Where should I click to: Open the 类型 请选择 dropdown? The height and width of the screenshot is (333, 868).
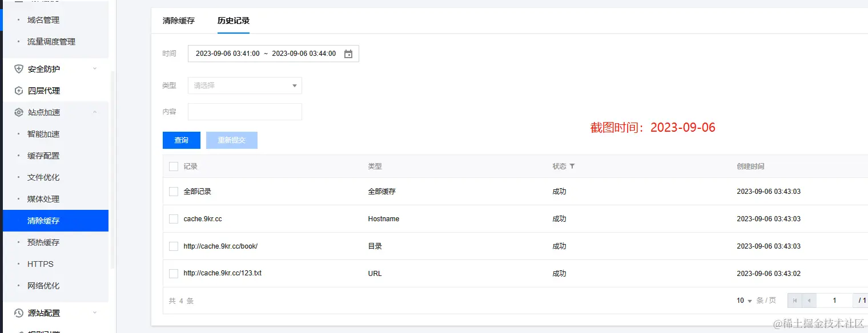(x=244, y=86)
